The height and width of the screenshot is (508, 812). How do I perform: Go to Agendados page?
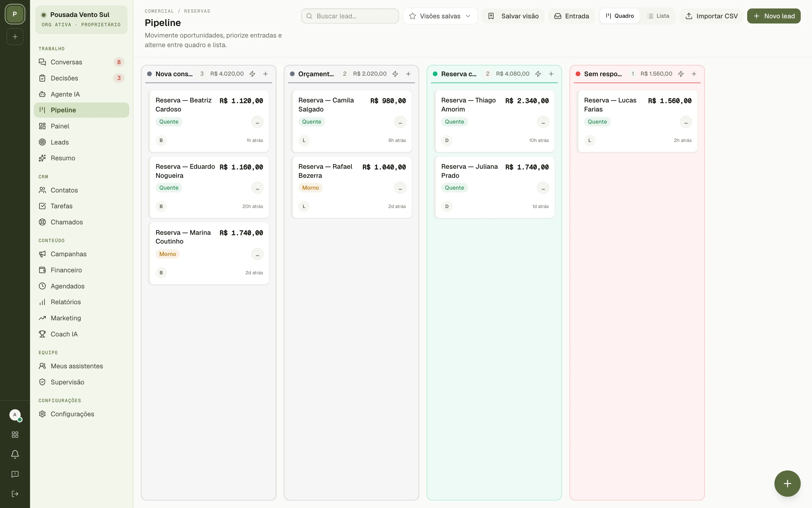[x=81, y=286]
